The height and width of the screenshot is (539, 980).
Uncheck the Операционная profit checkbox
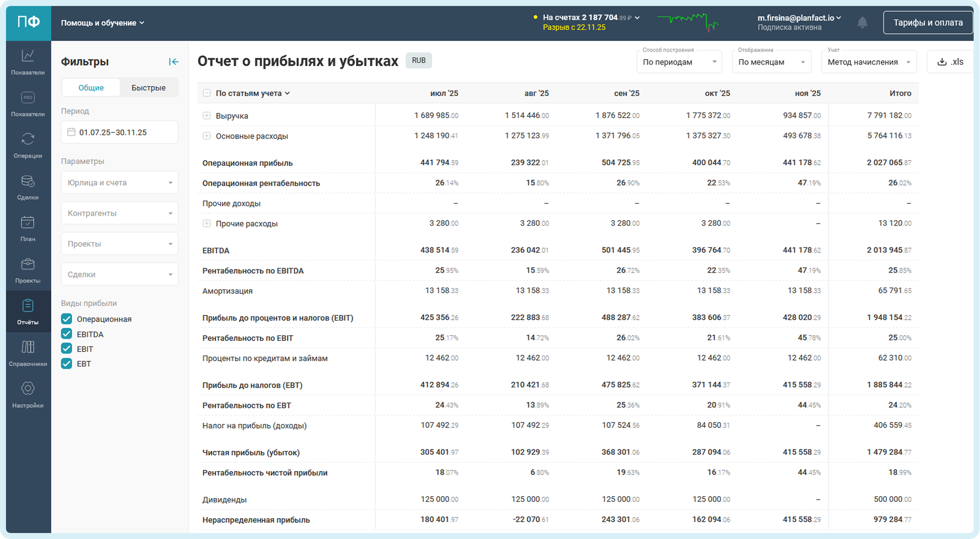pos(67,319)
